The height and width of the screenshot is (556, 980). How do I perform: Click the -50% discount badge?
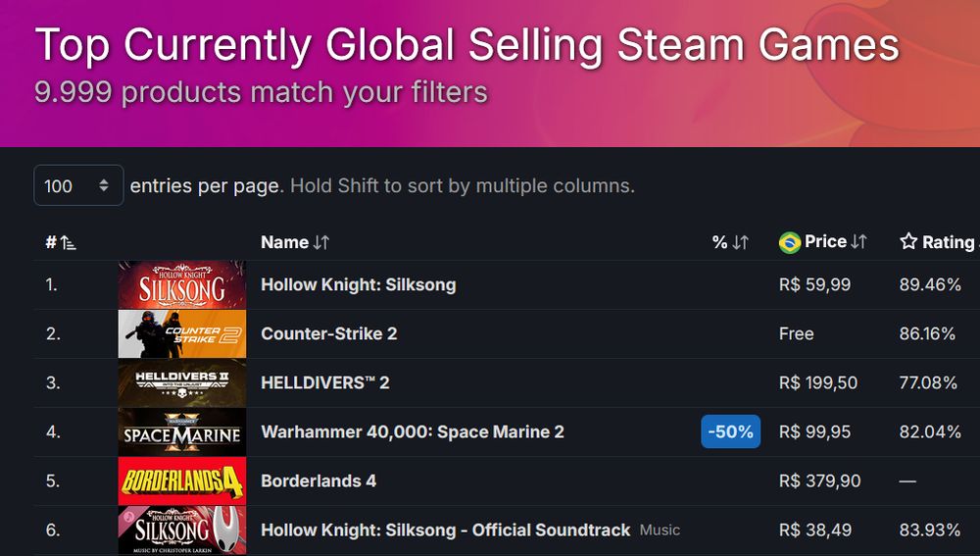pos(731,431)
